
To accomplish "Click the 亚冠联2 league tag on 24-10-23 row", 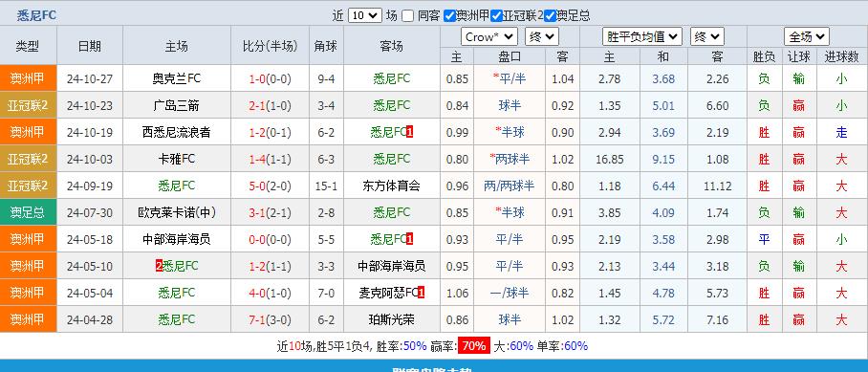I will coord(29,105).
